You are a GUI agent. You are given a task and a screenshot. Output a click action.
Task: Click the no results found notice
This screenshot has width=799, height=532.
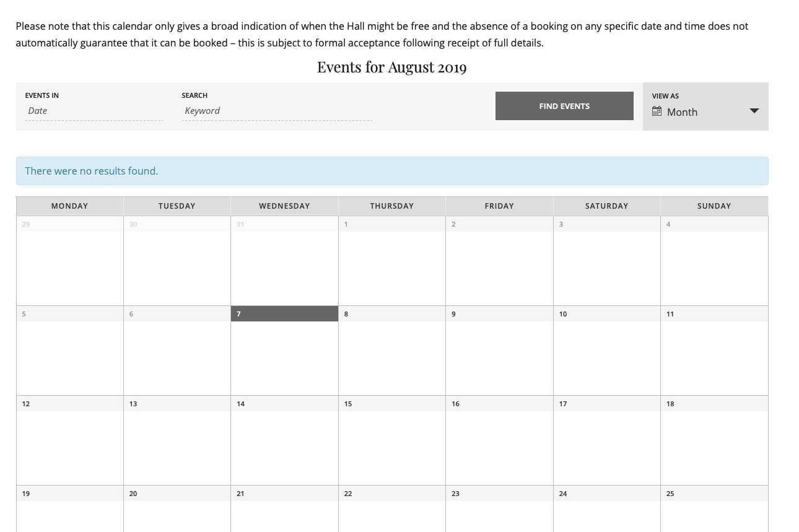tap(391, 171)
